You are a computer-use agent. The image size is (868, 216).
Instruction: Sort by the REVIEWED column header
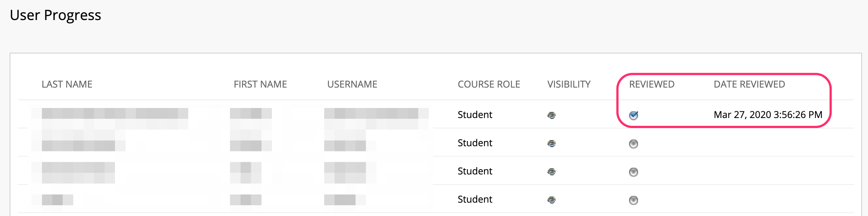coord(652,84)
